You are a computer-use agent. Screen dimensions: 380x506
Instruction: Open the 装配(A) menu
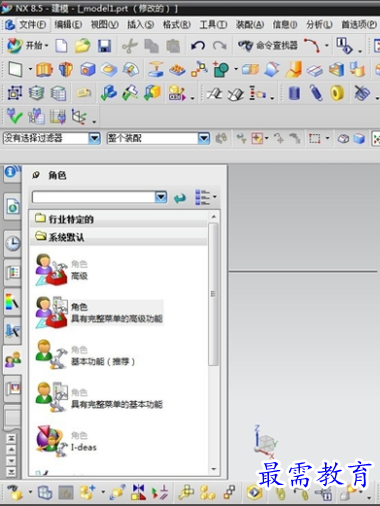250,24
